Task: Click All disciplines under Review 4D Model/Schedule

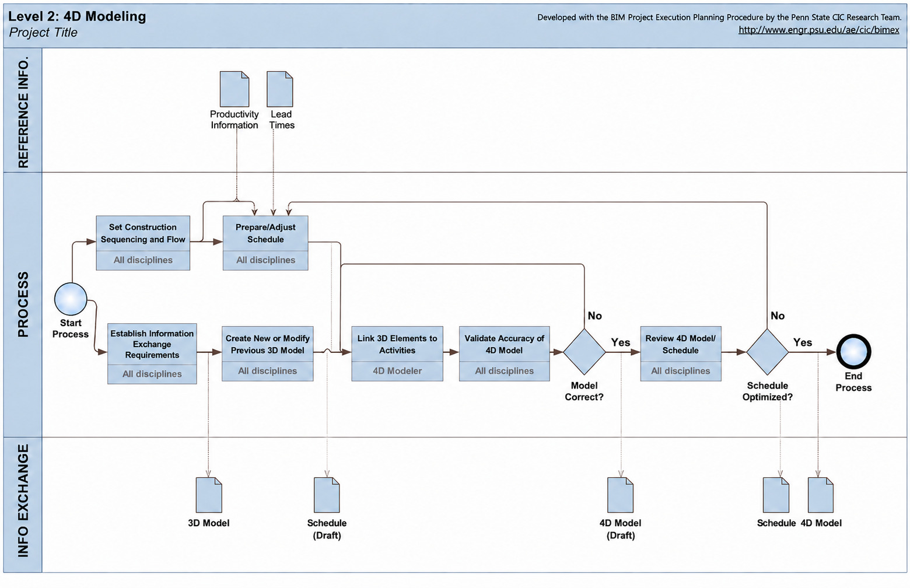Action: coord(681,371)
